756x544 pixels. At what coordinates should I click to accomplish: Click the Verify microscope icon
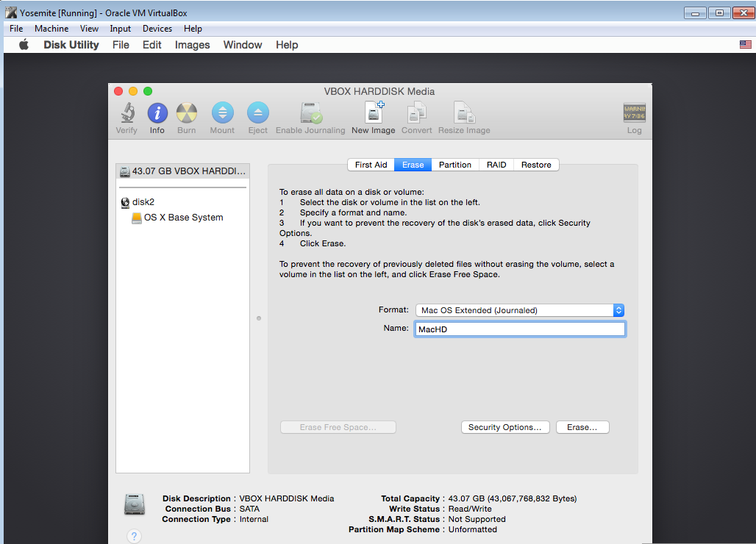tap(127, 112)
